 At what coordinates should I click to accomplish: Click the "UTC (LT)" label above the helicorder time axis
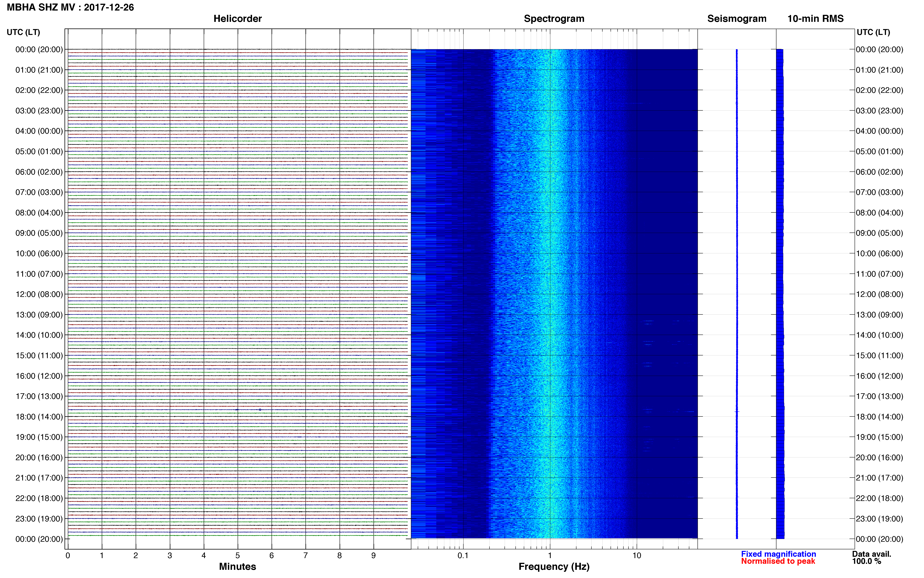tap(23, 32)
